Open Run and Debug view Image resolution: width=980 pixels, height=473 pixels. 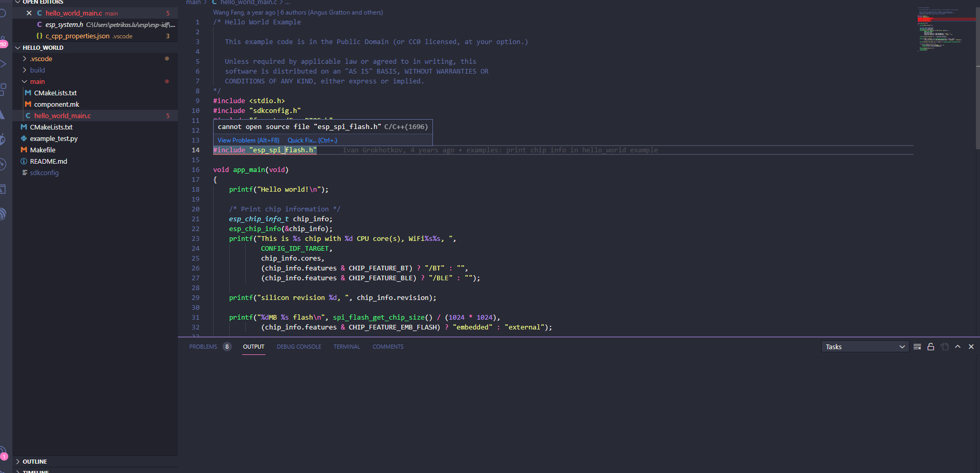pyautogui.click(x=3, y=64)
